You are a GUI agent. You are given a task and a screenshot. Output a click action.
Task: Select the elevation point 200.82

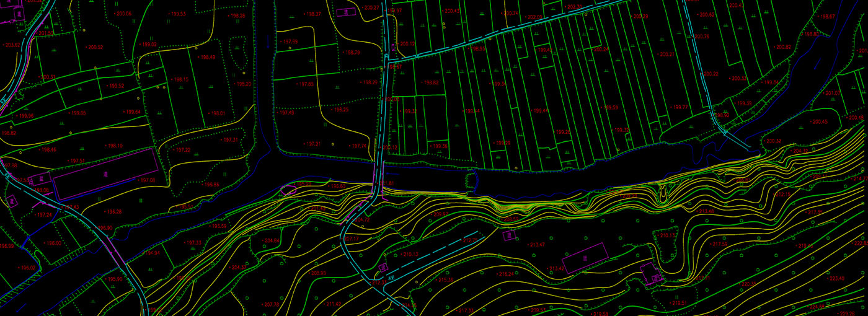782,47
